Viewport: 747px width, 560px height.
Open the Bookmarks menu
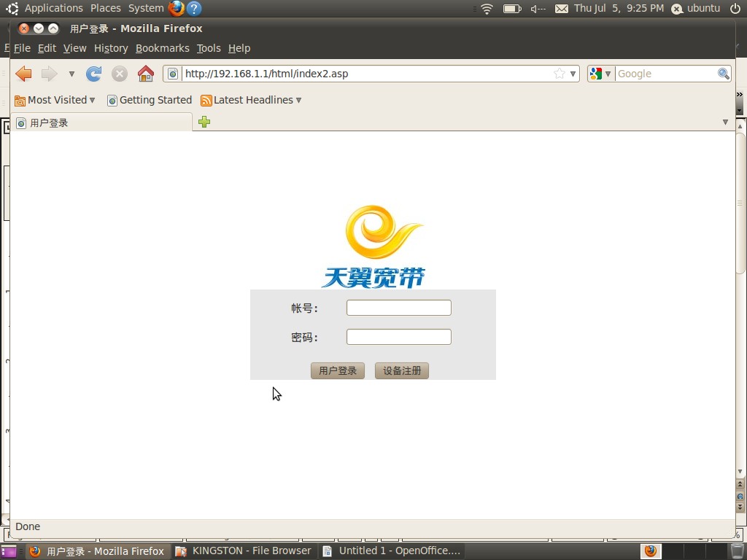[163, 48]
